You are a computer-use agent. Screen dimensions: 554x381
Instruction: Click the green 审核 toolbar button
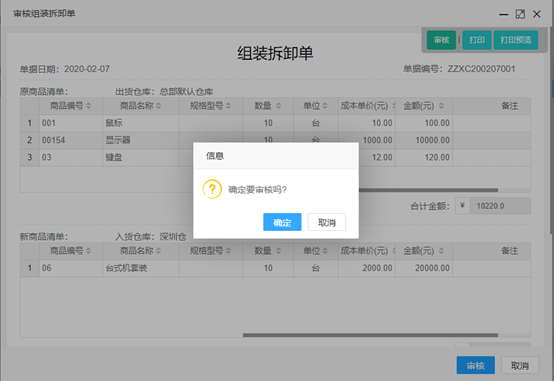[441, 40]
